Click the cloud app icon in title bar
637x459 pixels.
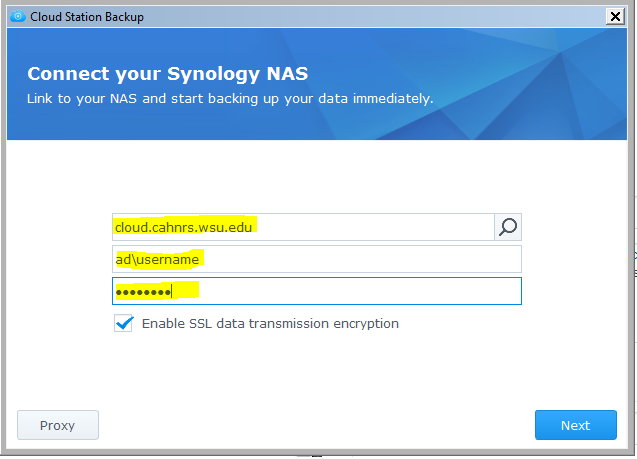coord(18,17)
